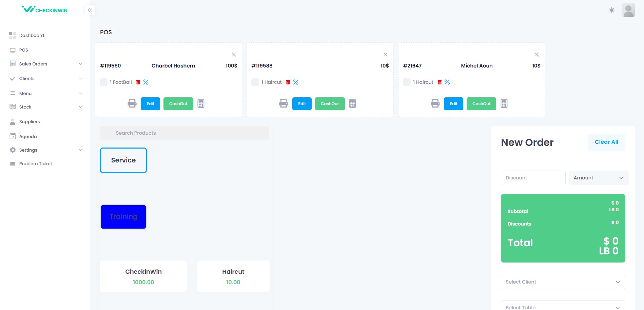644x310 pixels.
Task: Apply discount percent to FootBall item
Action: tap(146, 82)
